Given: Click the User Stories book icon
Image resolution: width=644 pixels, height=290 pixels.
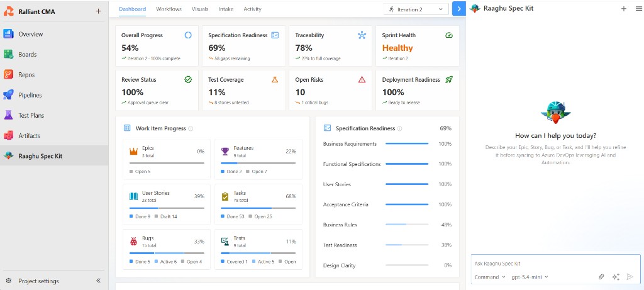Looking at the screenshot, I should [133, 196].
